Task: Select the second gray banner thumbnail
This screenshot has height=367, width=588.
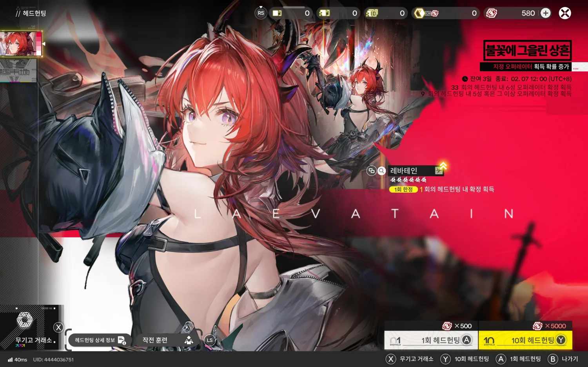Action: pyautogui.click(x=18, y=71)
